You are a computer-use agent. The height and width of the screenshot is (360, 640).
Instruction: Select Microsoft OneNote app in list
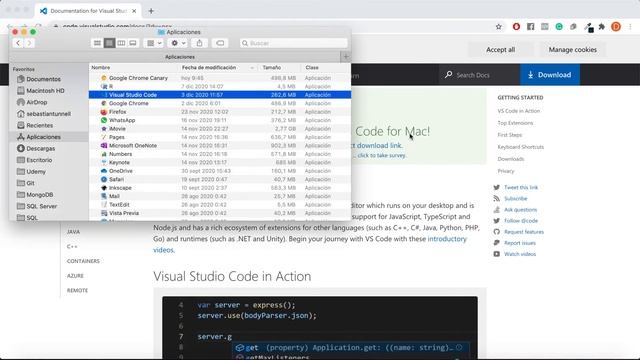[220, 145]
